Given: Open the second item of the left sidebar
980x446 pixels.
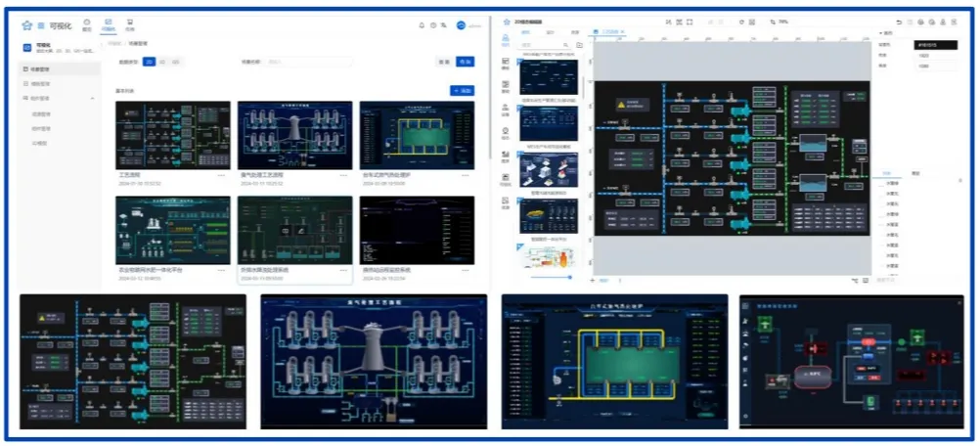Looking at the screenshot, I should [x=60, y=83].
